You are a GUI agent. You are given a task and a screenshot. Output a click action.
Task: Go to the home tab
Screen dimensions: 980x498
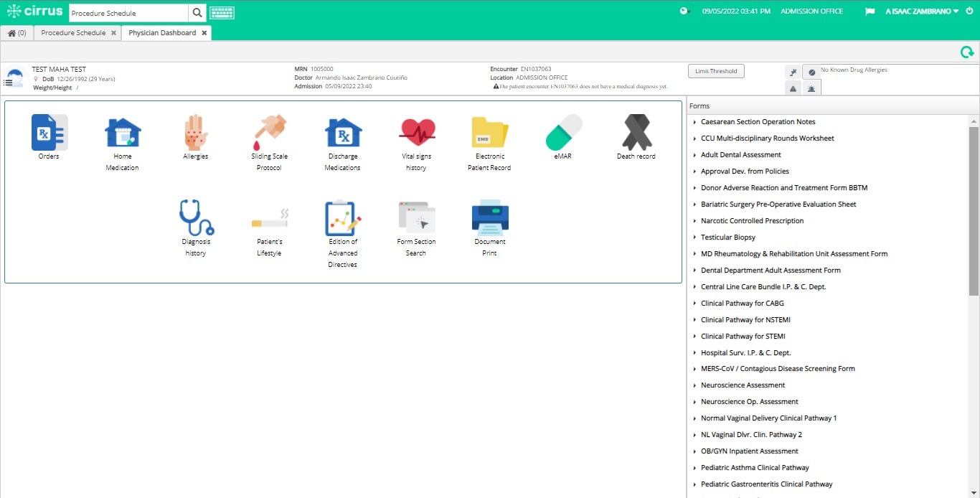click(x=17, y=33)
